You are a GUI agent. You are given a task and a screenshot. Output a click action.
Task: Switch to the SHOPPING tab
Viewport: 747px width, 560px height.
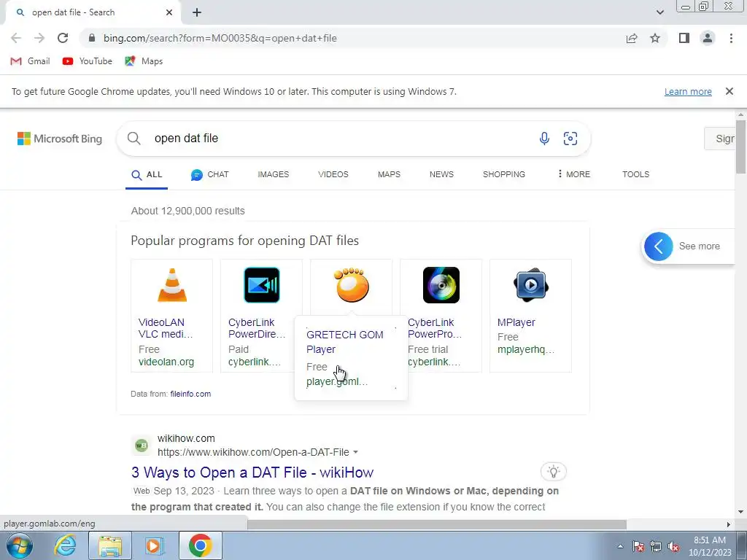click(504, 175)
